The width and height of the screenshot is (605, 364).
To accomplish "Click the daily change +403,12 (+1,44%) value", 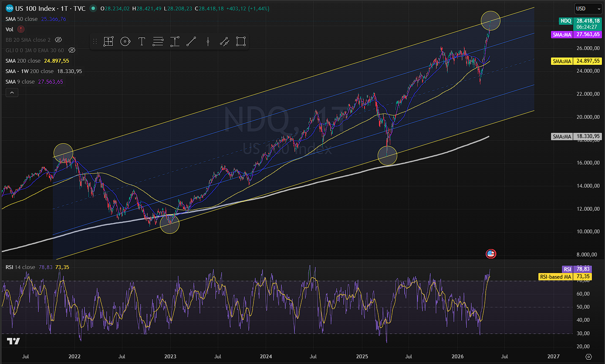I will [x=247, y=8].
